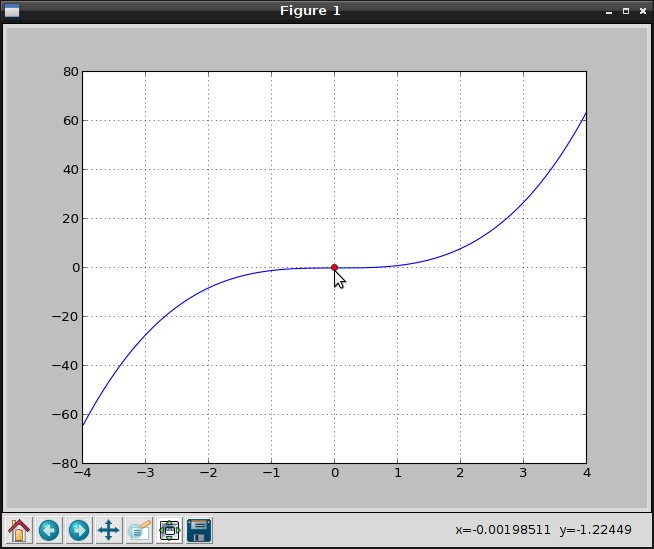Activate the Zoom to rectangle tool
This screenshot has width=654, height=549.
pyautogui.click(x=139, y=530)
